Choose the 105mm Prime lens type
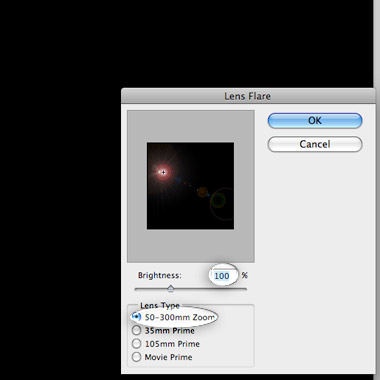Screen dimensions: 380x380 [136, 344]
